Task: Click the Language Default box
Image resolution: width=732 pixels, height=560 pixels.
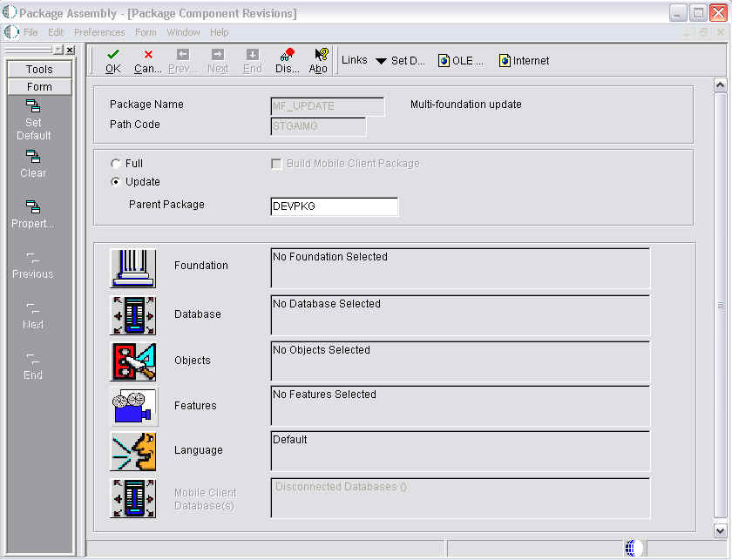Action: pos(460,451)
